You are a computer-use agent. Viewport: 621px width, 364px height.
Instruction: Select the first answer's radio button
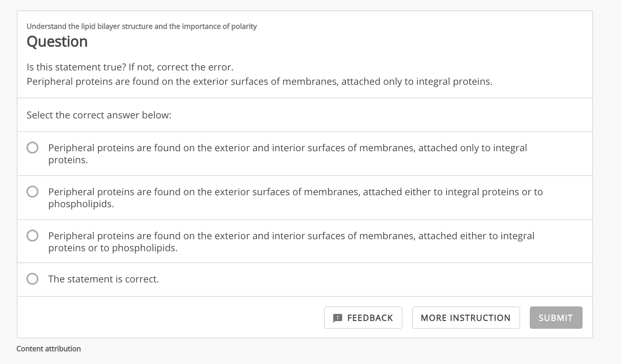32,148
